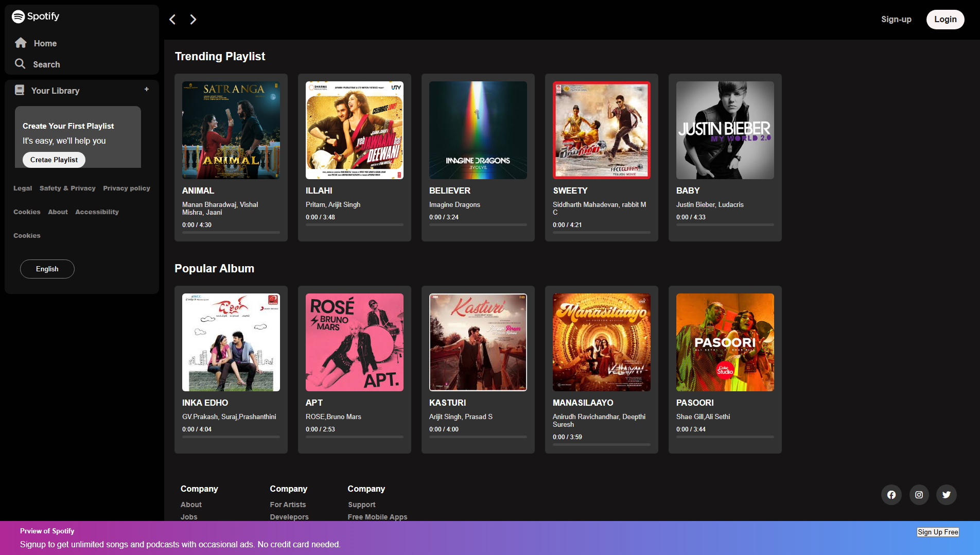Seek the ANIMAL progress bar
980x555 pixels.
[x=231, y=233]
